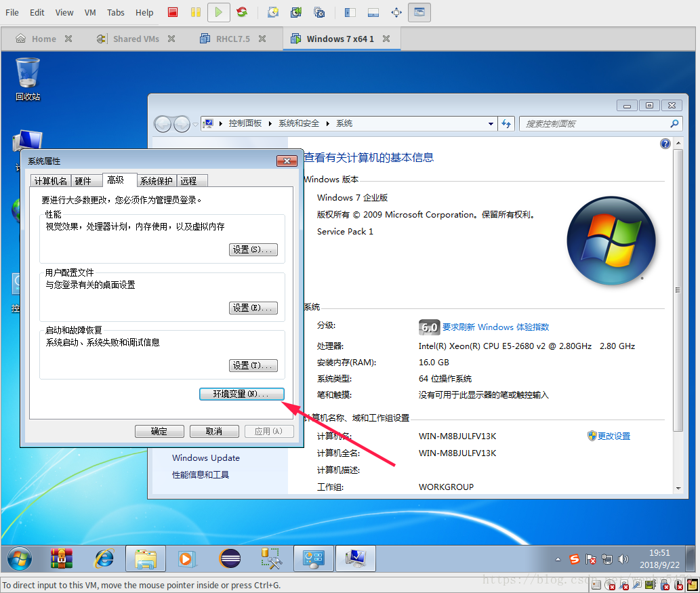Expand breadcrumb arrow after 系统和安全
This screenshot has width=700, height=593.
click(x=328, y=124)
